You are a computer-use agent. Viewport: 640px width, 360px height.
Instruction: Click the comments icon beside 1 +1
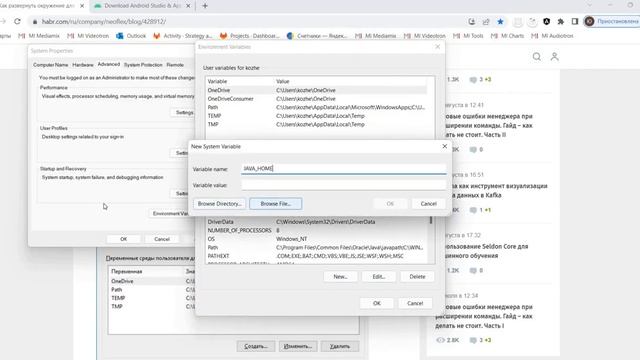[x=473, y=210]
